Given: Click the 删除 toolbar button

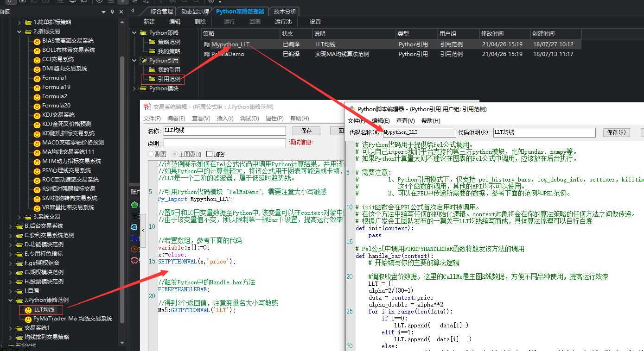Looking at the screenshot, I should coord(200,22).
